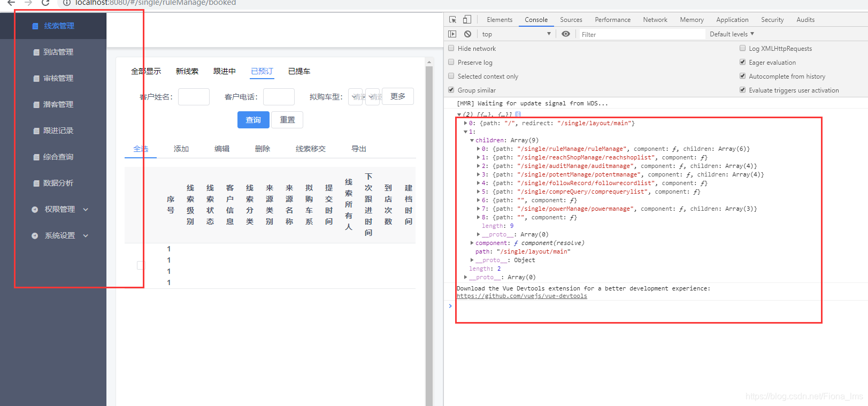
Task: Click the 审核管理 sidebar icon
Action: click(x=36, y=79)
